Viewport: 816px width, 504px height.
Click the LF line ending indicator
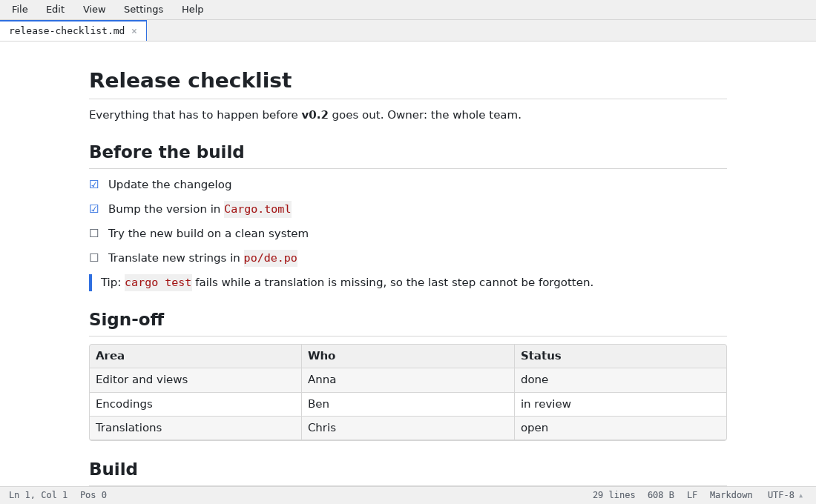(x=691, y=495)
